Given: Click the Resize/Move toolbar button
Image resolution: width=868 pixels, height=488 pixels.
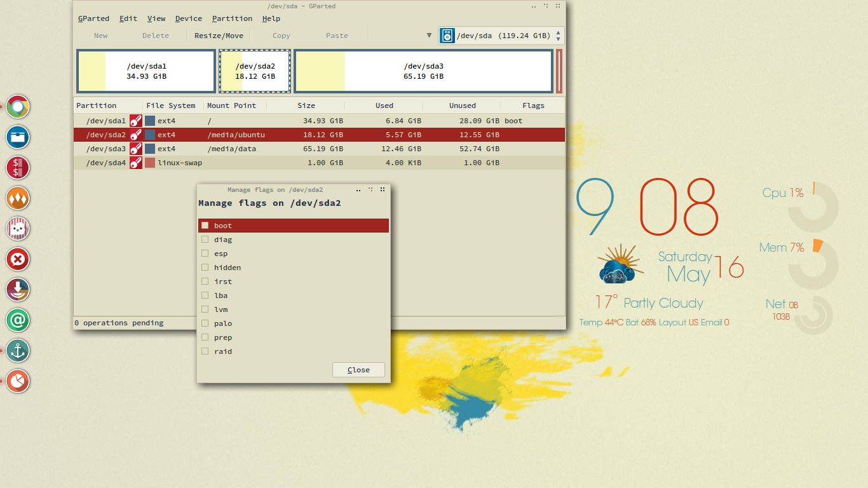Looking at the screenshot, I should 219,36.
